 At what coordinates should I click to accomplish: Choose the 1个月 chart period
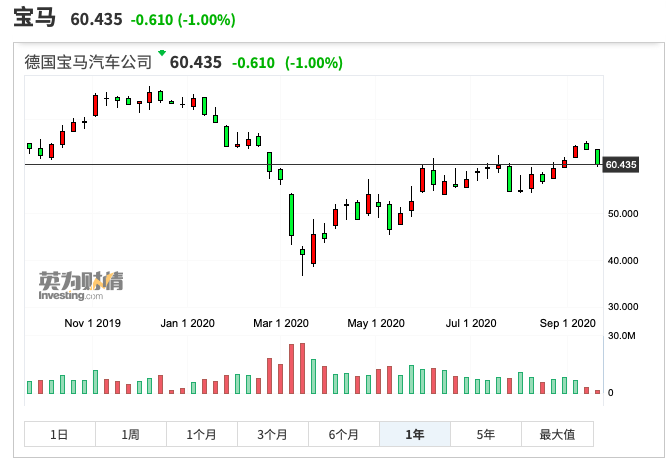coord(202,434)
